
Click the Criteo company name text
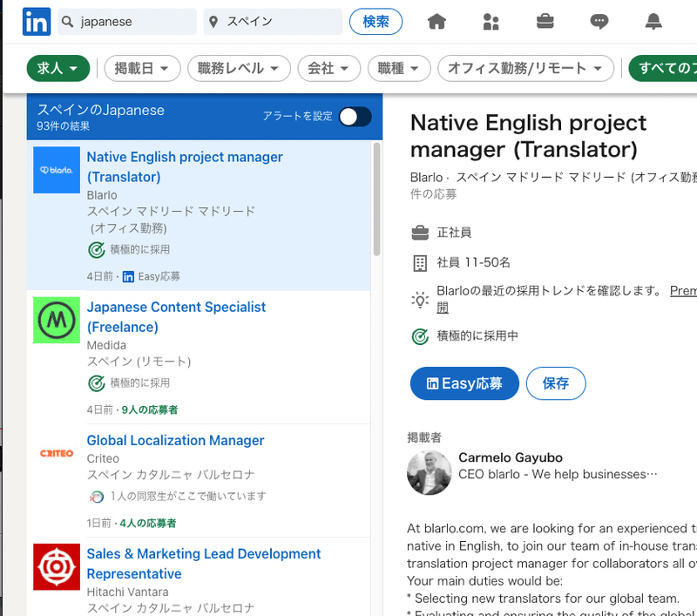[x=103, y=458]
